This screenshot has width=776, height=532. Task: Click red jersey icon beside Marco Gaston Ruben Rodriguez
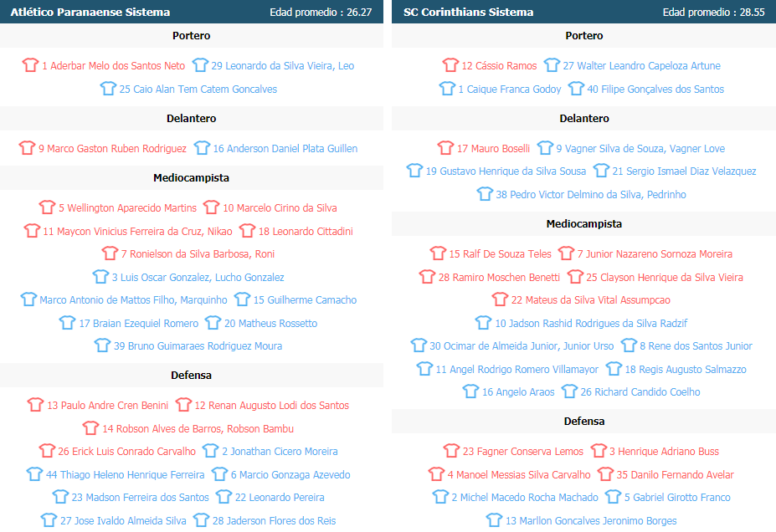(28, 147)
